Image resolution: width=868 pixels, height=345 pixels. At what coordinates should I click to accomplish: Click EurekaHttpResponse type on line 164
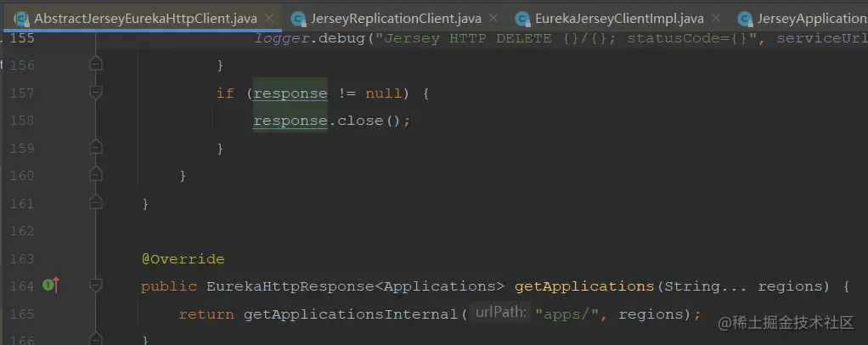click(x=290, y=287)
